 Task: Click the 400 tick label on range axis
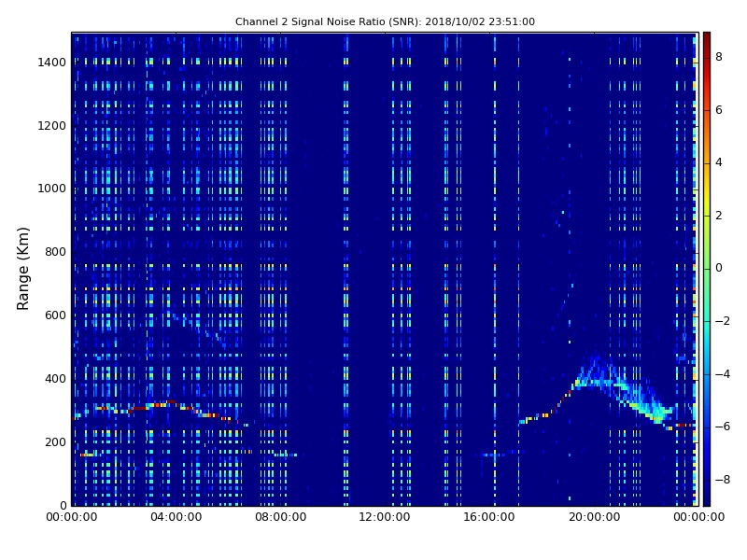click(x=55, y=379)
